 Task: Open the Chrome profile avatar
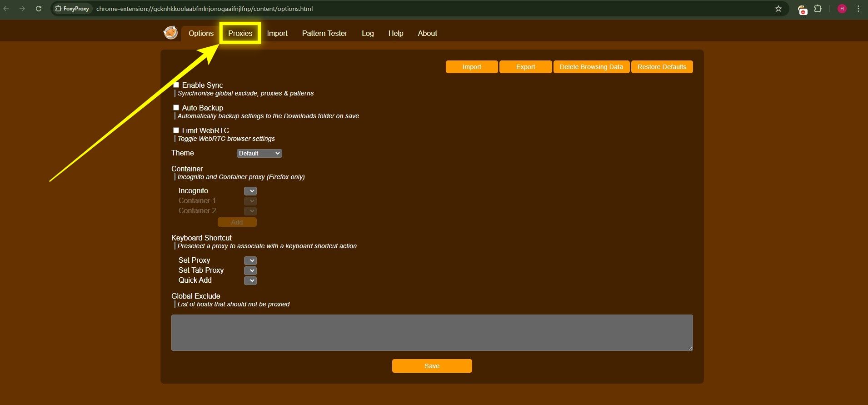point(842,9)
